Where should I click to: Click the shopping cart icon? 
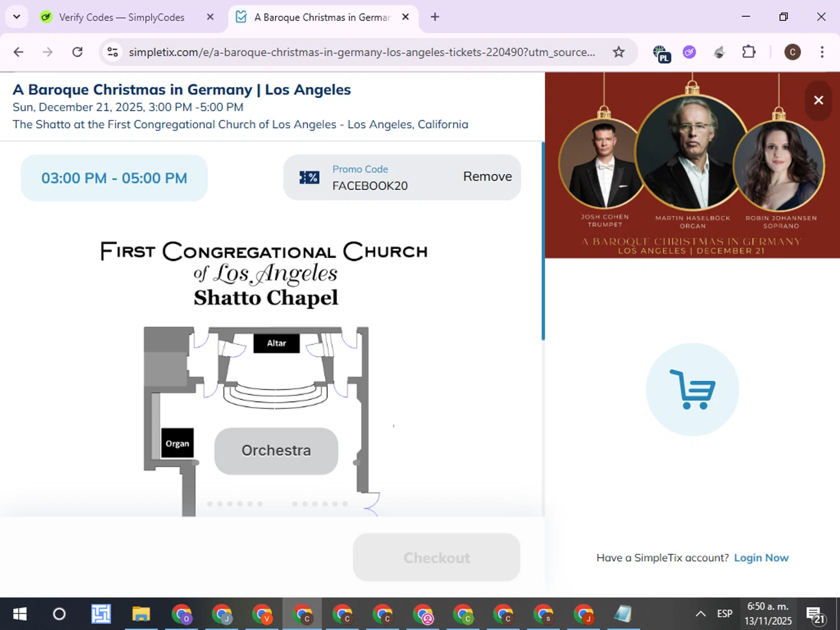692,389
